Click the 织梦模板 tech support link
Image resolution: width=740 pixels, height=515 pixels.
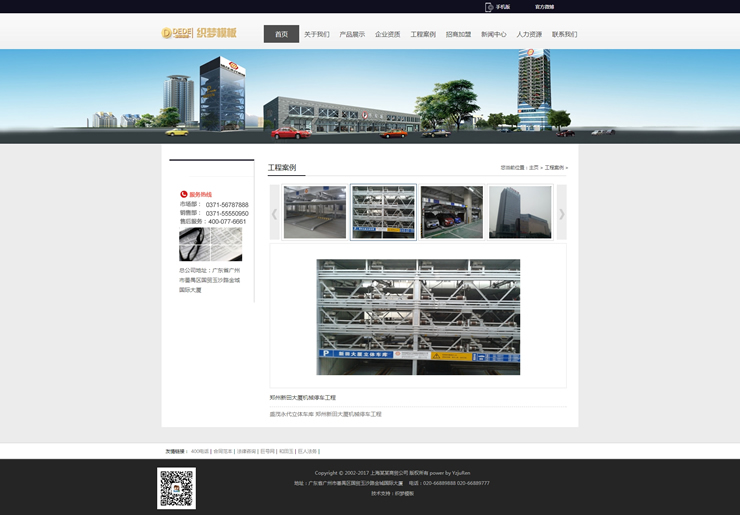tap(405, 493)
